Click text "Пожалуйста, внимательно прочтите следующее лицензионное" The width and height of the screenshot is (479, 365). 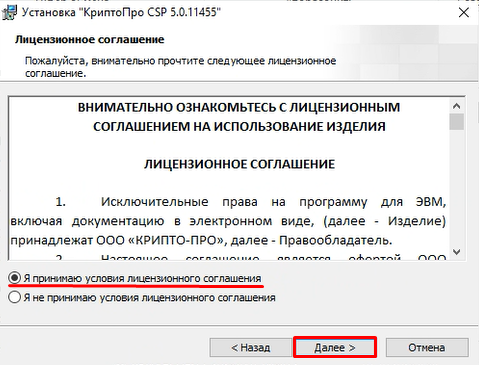pyautogui.click(x=180, y=61)
